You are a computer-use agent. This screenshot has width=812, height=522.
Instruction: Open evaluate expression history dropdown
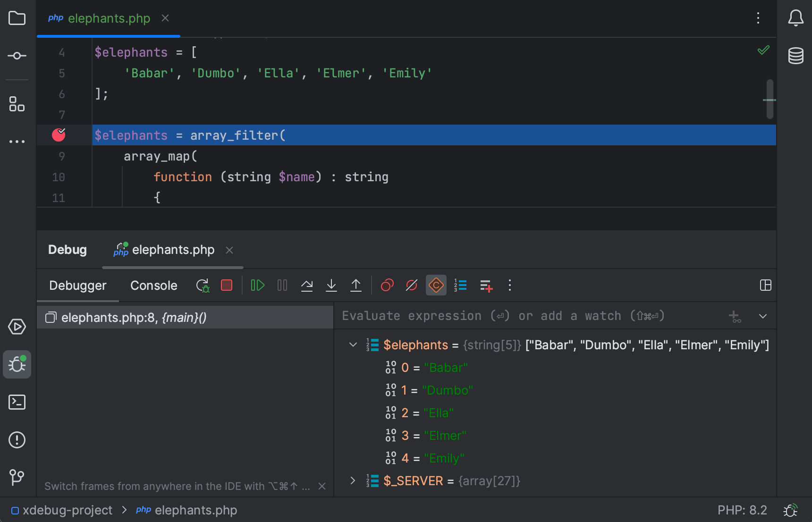pos(762,316)
